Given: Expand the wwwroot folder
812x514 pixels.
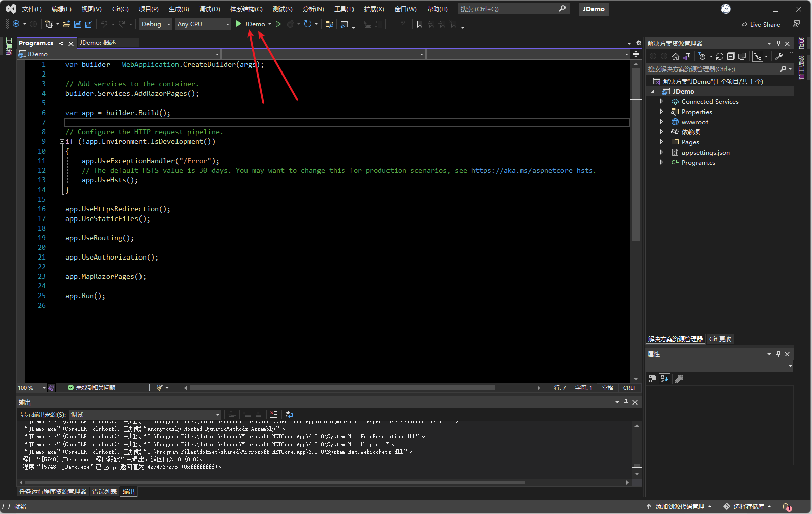Looking at the screenshot, I should coord(661,122).
